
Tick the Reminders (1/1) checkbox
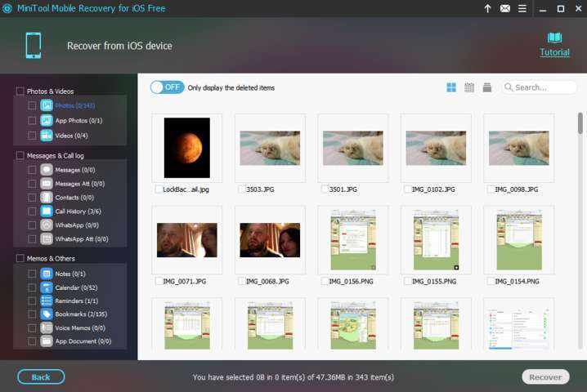32,301
